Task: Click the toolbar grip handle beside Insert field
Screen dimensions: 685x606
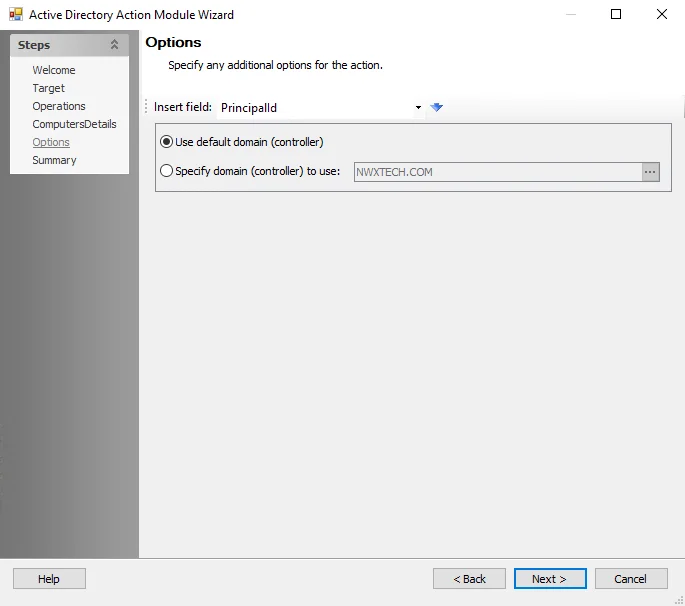Action: (x=146, y=107)
